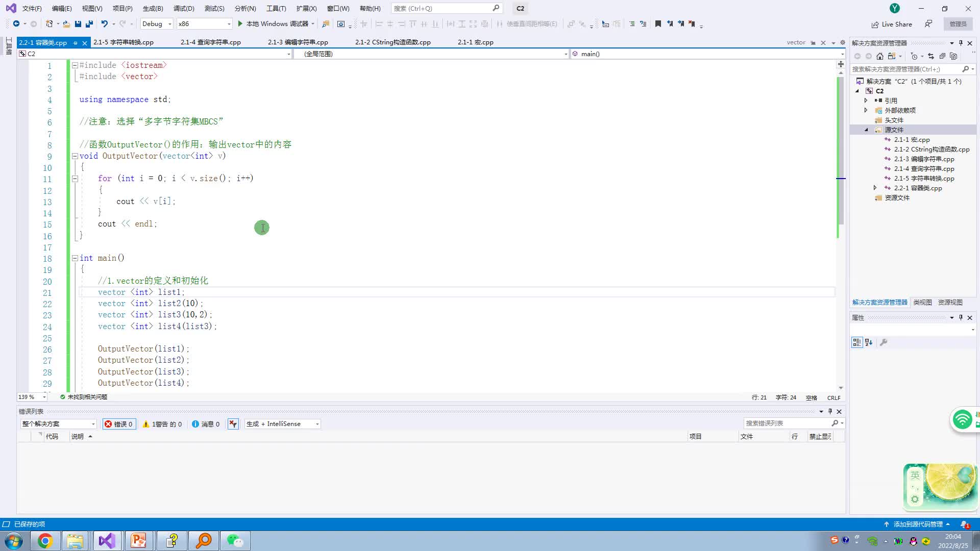Viewport: 980px width, 551px height.
Task: Go to the next bookmark icon
Action: click(x=681, y=23)
